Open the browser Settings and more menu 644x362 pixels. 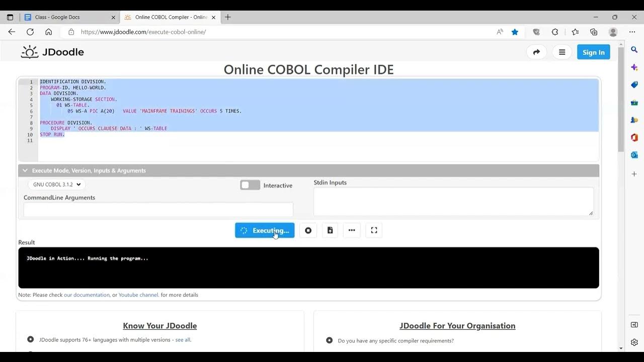(x=632, y=32)
